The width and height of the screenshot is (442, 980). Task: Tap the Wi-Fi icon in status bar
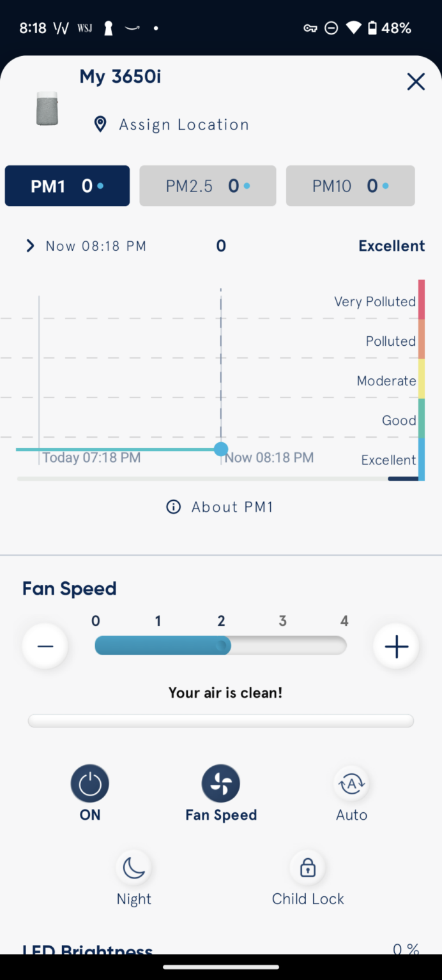pos(353,28)
